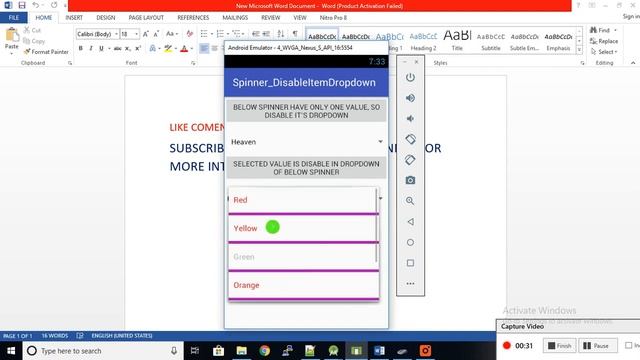Image resolution: width=640 pixels, height=360 pixels.
Task: Toggle Superscript formatting in Word
Action: click(x=138, y=49)
